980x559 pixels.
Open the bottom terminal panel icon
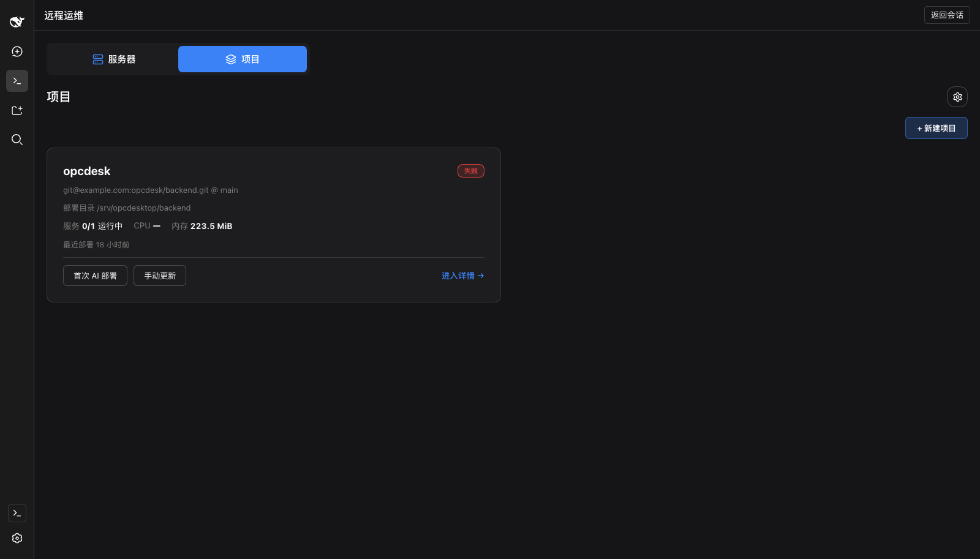[17, 513]
